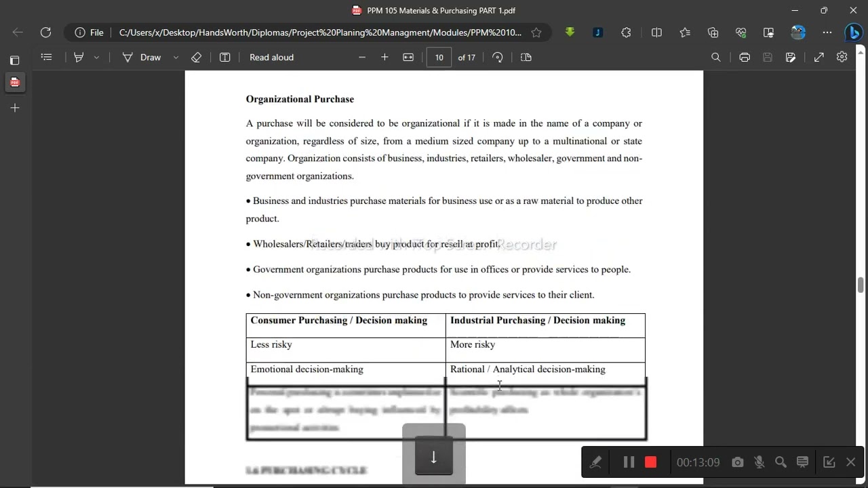The height and width of the screenshot is (488, 868).
Task: Pause the screen recording
Action: click(629, 462)
